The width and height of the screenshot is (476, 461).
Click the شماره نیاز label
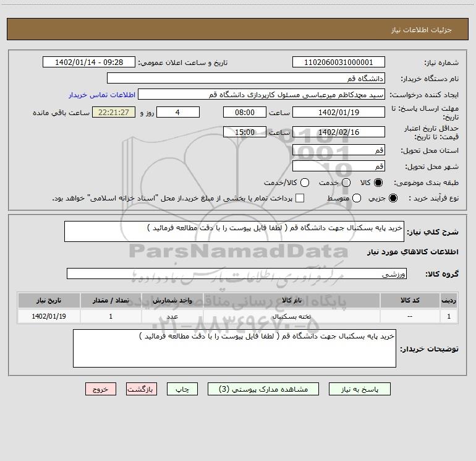[441, 63]
